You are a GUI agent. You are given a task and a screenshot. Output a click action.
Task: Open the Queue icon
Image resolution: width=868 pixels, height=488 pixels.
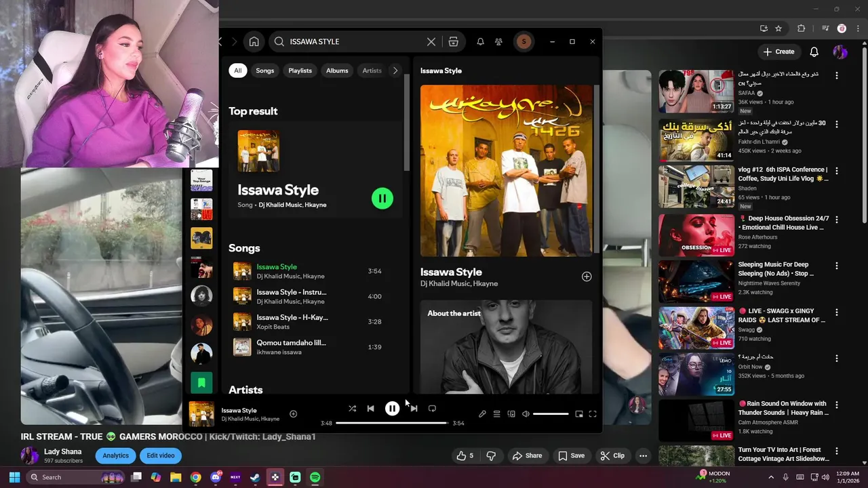[496, 414]
